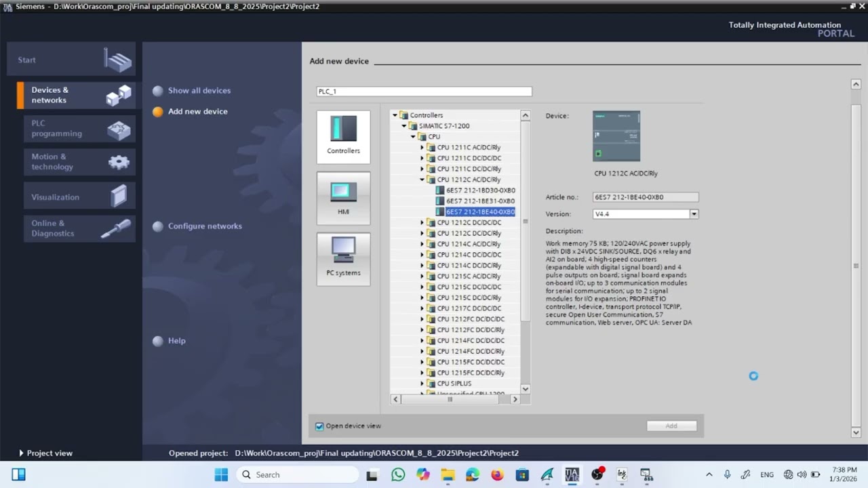Click the Start portal icon
This screenshot has width=868, height=488.
coord(118,60)
